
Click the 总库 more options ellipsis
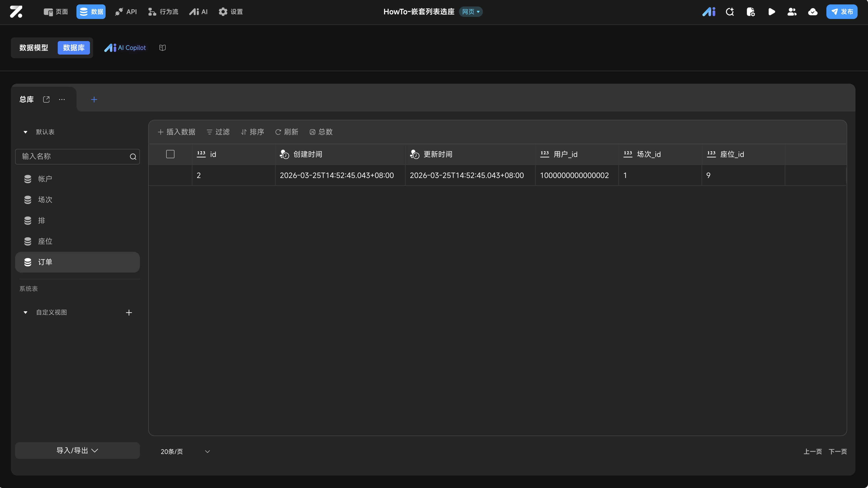point(62,99)
